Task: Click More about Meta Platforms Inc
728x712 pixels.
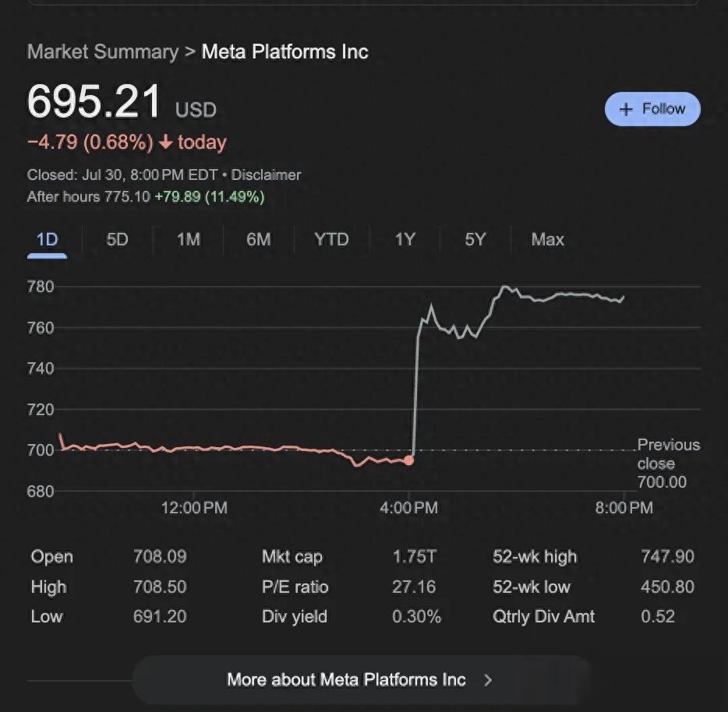Action: [x=345, y=679]
